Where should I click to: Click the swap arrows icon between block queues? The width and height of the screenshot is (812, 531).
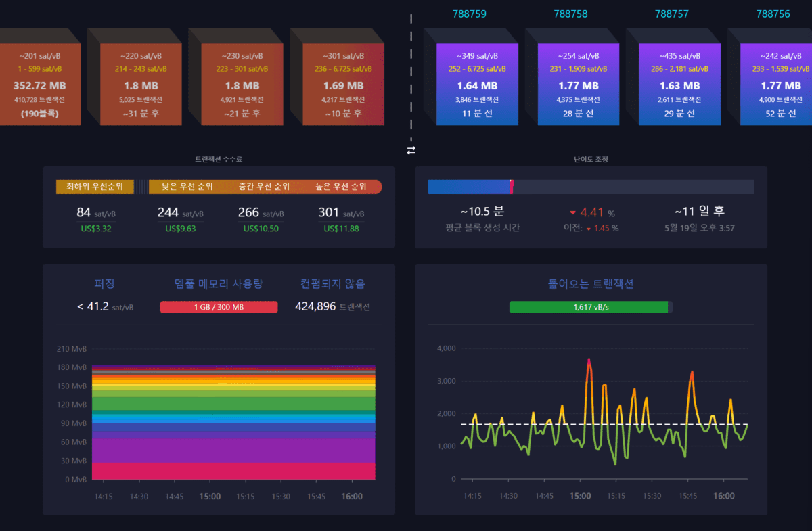pyautogui.click(x=411, y=149)
